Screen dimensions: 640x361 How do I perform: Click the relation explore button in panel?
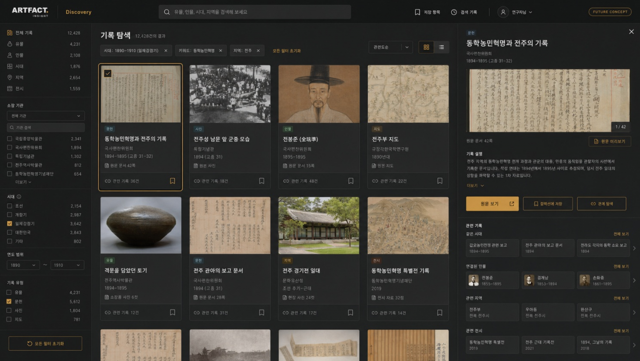(x=602, y=204)
